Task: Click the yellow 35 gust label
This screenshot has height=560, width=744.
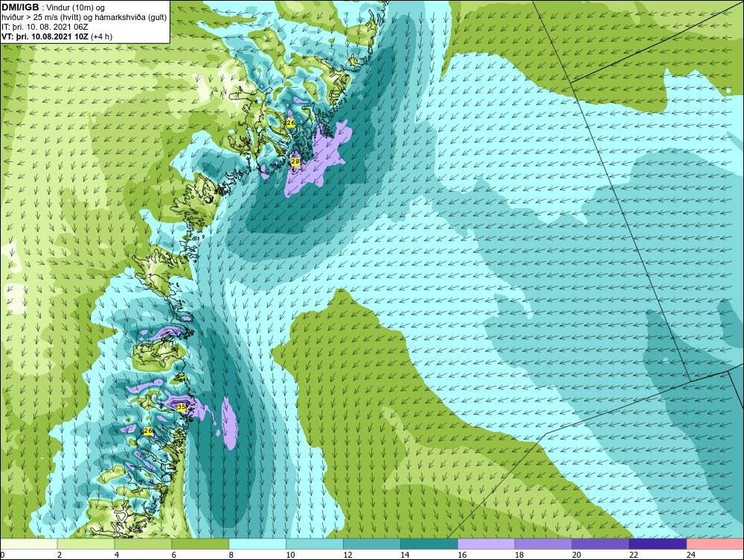Action: point(182,407)
